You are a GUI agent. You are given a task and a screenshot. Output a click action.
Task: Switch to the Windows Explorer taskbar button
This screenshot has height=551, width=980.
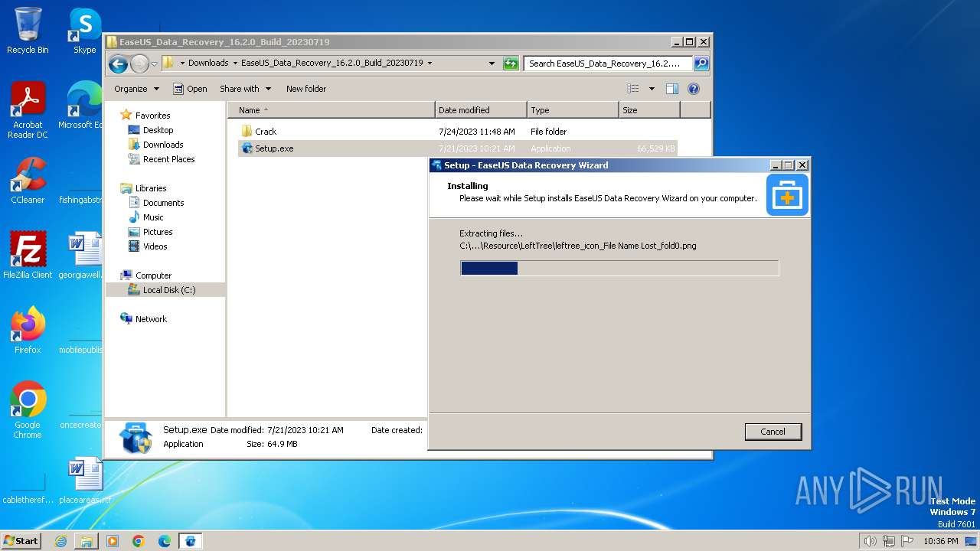click(x=87, y=541)
